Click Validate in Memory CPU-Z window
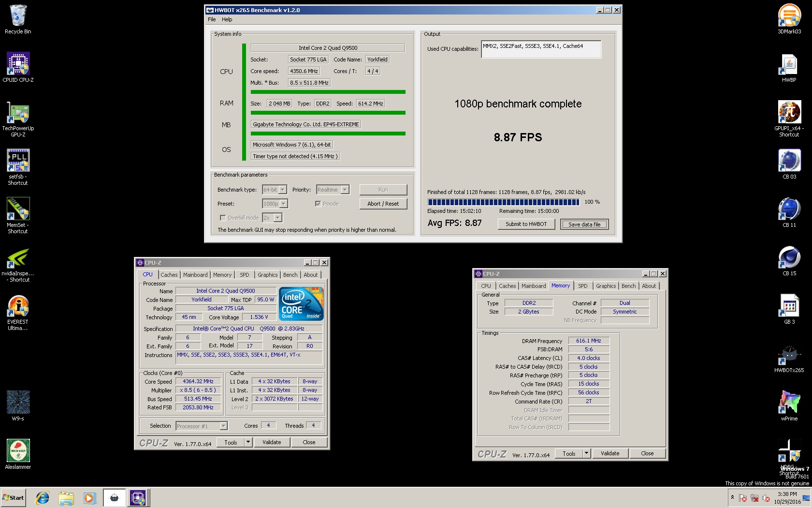This screenshot has height=508, width=812. [610, 453]
